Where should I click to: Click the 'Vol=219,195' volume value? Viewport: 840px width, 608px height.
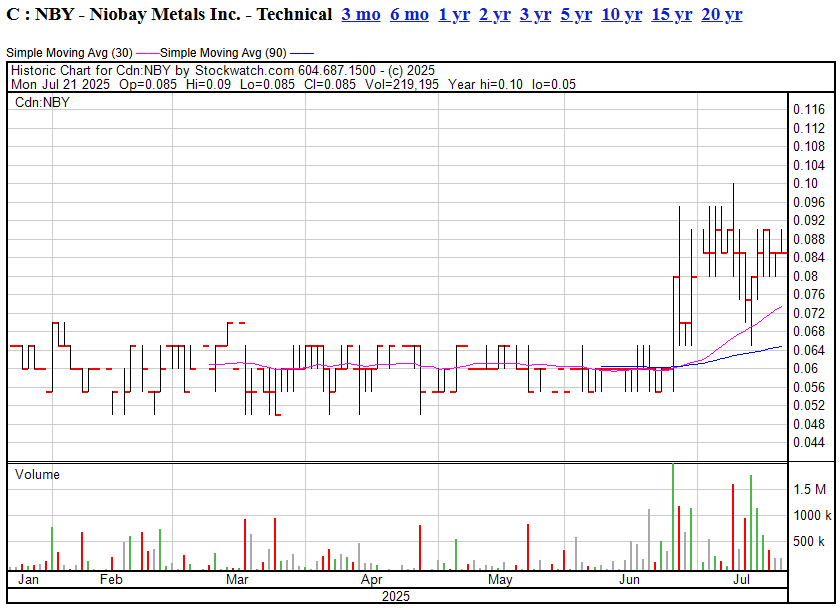(402, 85)
